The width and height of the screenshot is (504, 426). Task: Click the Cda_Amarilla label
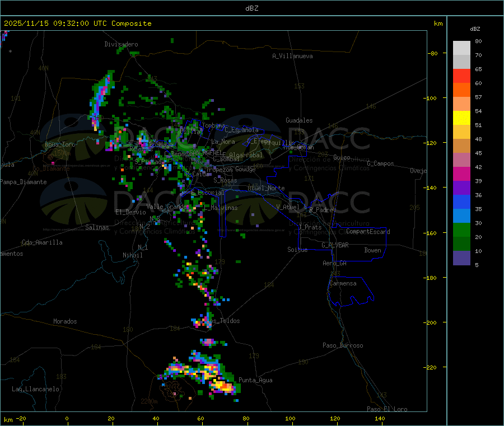coord(42,242)
